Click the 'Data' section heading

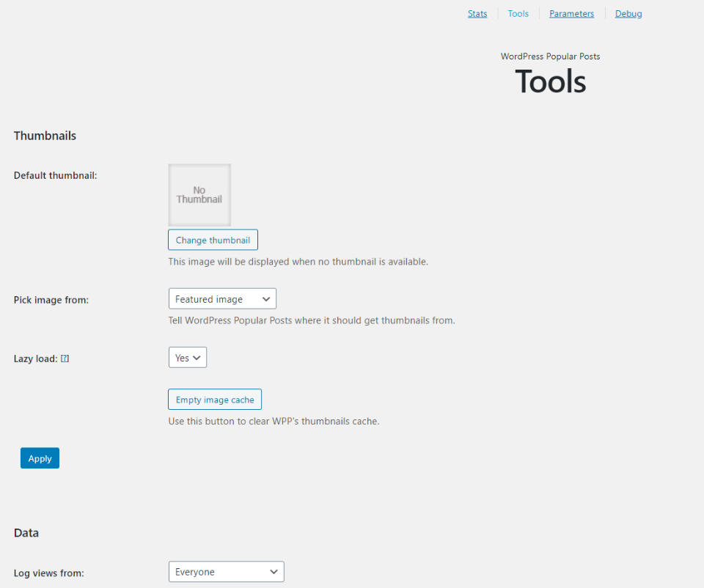coord(26,533)
